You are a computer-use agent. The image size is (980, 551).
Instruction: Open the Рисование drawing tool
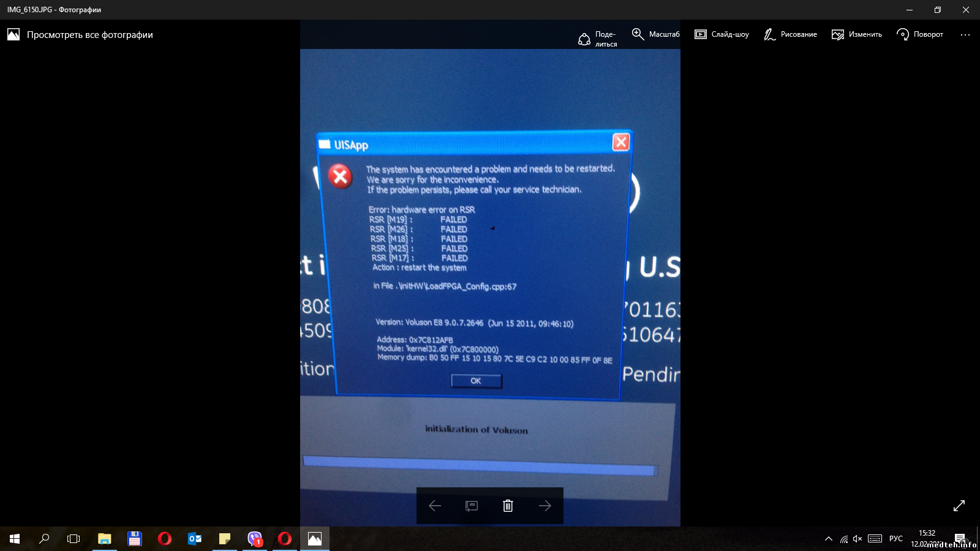point(790,34)
